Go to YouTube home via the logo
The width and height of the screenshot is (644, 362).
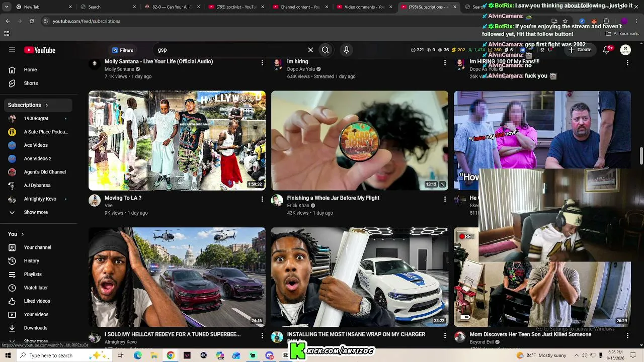pyautogui.click(x=40, y=50)
